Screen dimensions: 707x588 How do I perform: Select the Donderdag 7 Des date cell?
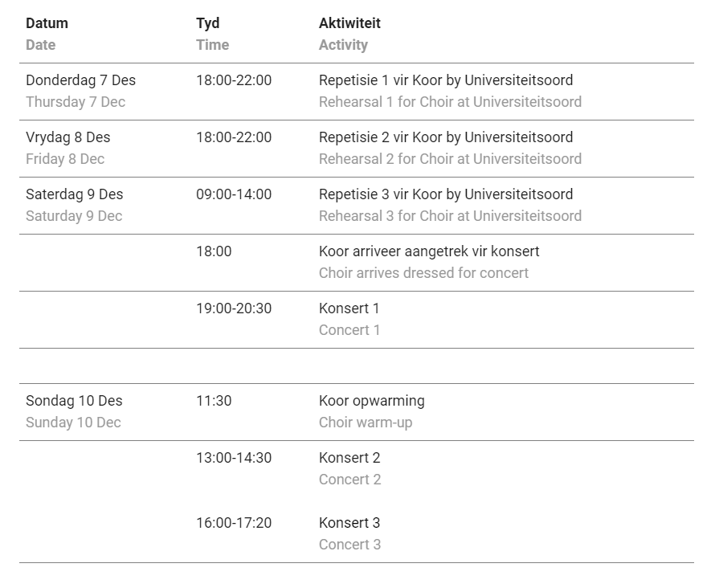coord(80,80)
